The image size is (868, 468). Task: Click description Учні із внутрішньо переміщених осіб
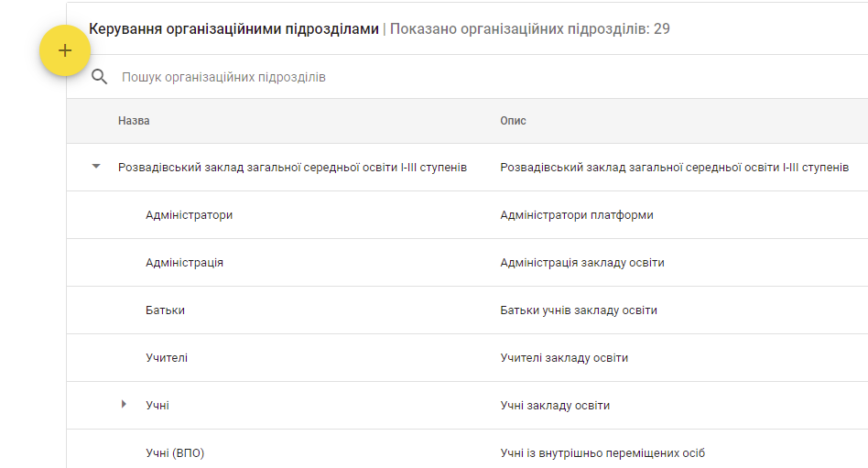coord(602,453)
